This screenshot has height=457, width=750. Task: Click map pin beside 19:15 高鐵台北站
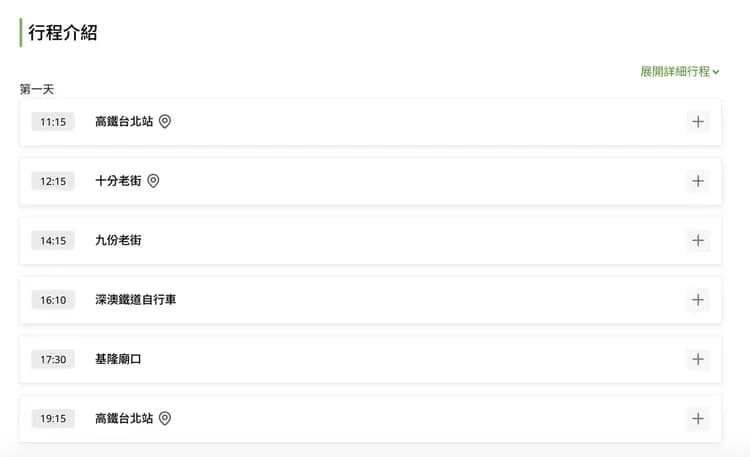[x=165, y=418]
